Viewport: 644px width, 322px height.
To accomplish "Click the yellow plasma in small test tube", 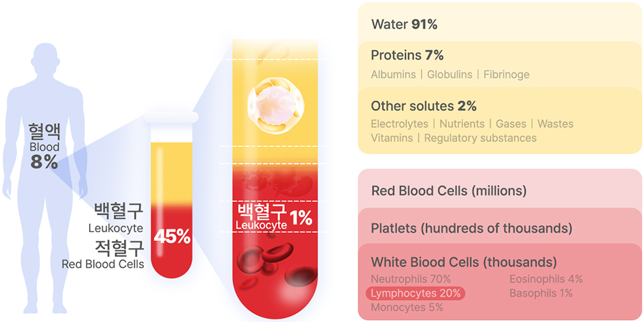I will 171,173.
